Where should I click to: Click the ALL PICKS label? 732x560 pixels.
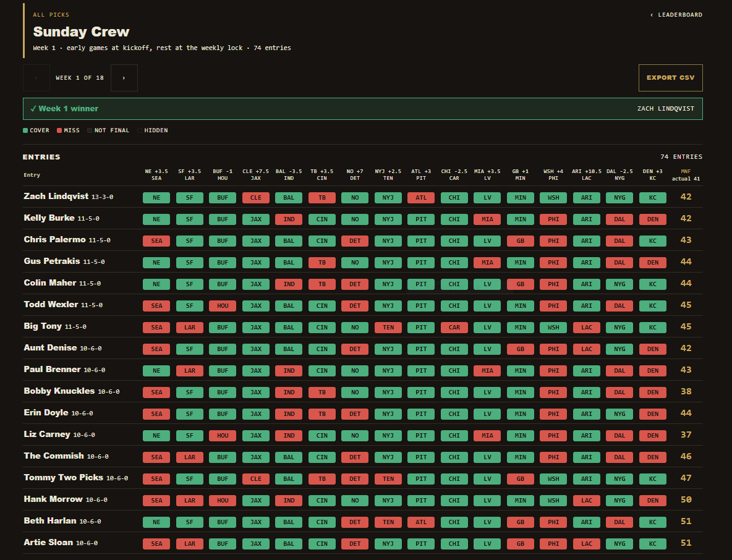tap(51, 14)
